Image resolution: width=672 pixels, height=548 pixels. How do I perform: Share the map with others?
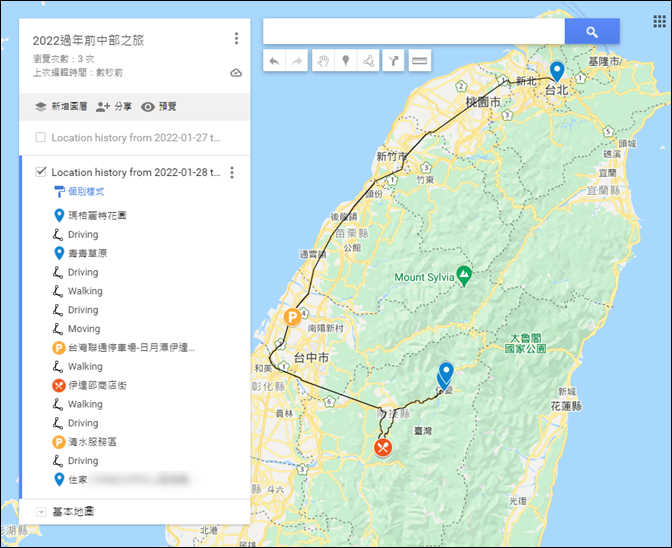(x=114, y=106)
